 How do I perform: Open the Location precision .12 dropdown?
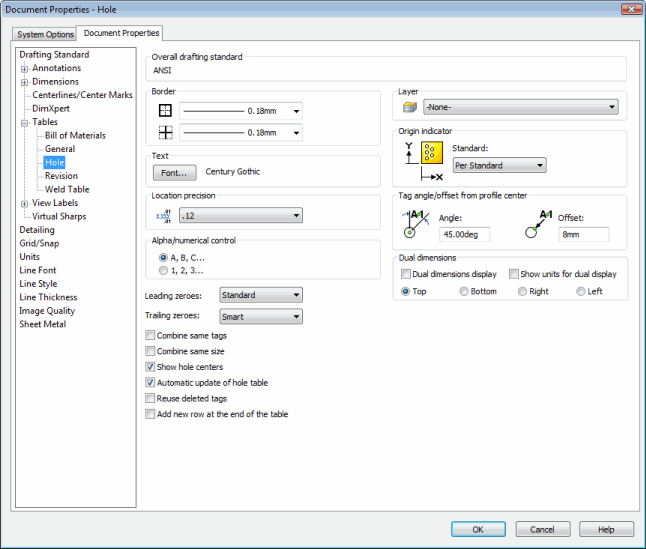click(x=241, y=215)
